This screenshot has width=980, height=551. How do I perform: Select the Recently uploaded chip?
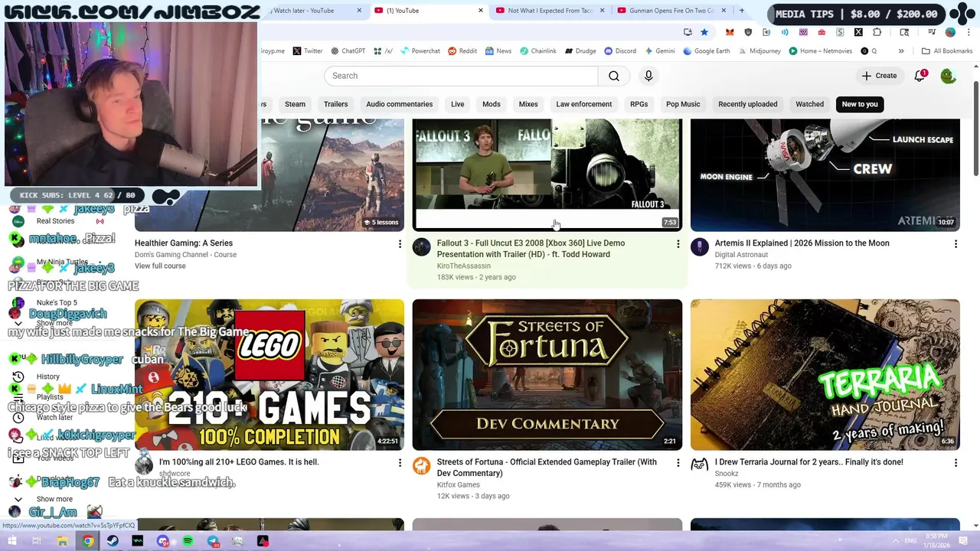click(747, 104)
